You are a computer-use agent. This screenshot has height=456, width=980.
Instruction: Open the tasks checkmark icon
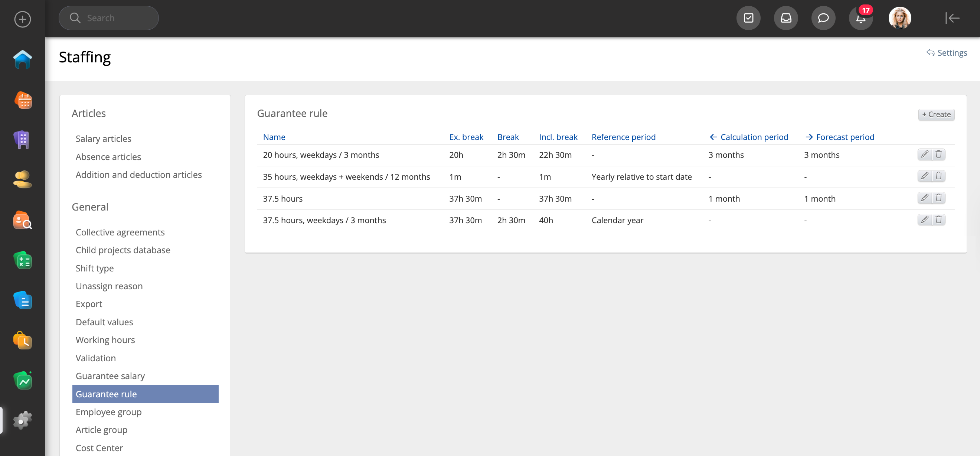(748, 18)
